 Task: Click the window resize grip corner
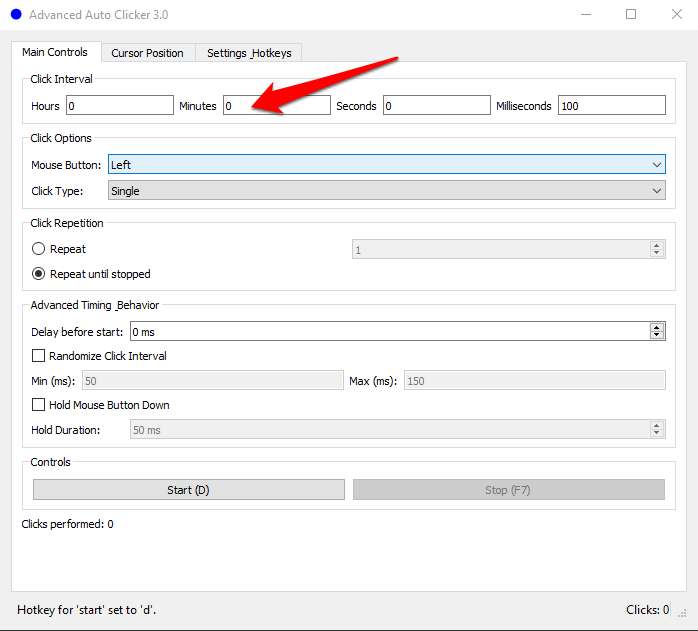[682, 613]
